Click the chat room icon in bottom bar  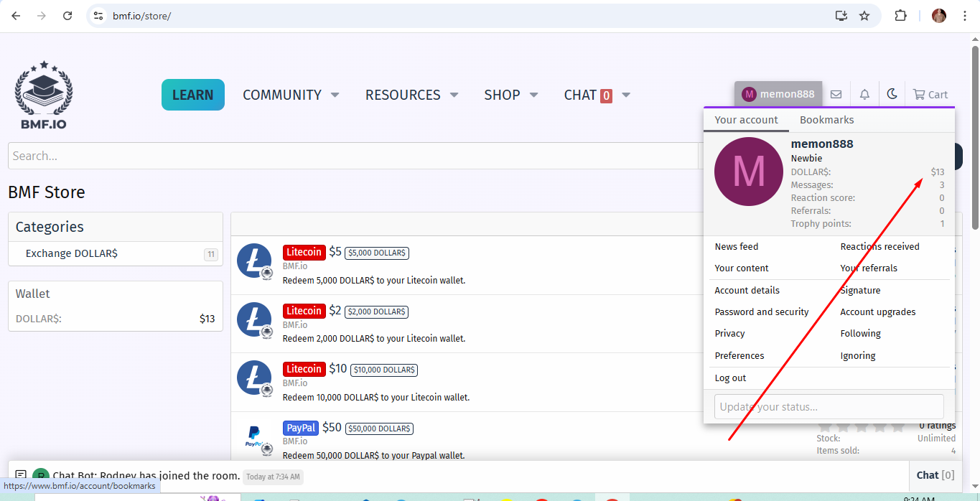(21, 475)
